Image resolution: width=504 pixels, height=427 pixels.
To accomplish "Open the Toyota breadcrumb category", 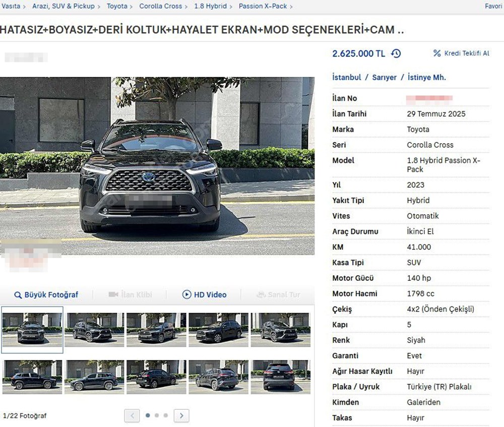I will (x=117, y=6).
